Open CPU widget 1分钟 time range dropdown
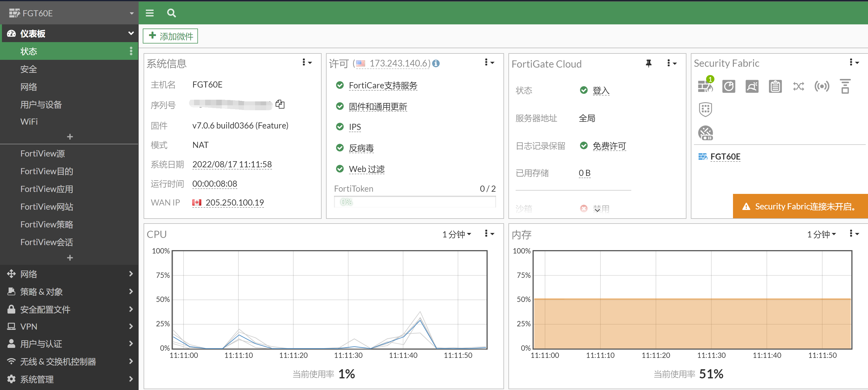Screen dimensions: 868x390 pos(457,234)
